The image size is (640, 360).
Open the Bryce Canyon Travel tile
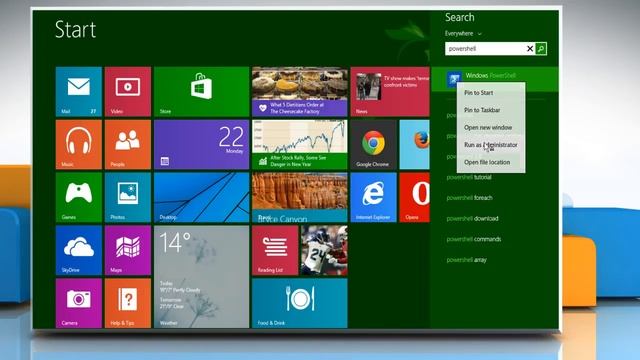point(300,198)
